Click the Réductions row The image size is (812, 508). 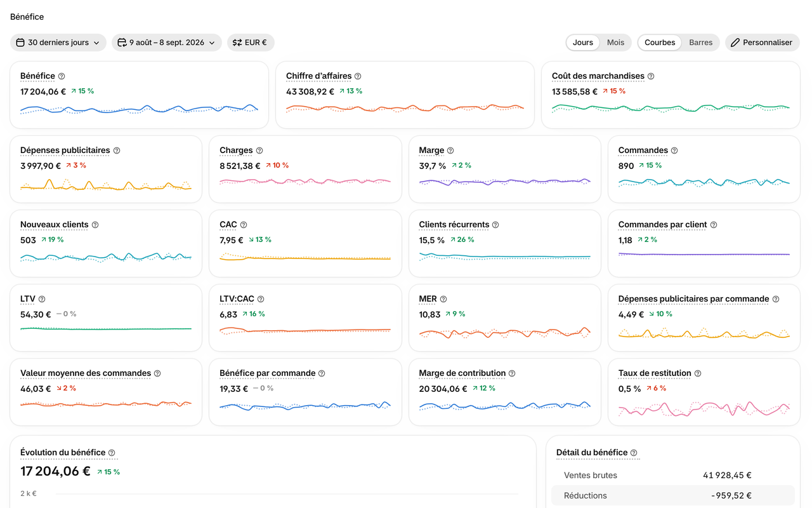point(672,495)
